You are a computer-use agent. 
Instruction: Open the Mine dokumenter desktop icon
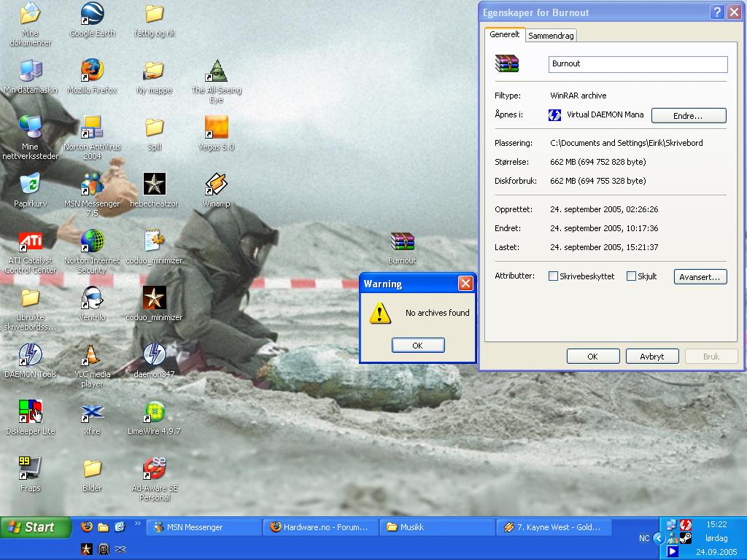30,24
